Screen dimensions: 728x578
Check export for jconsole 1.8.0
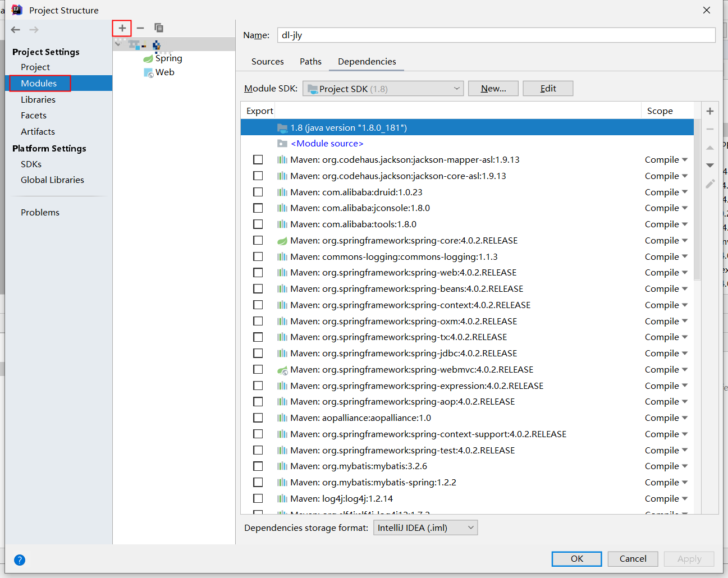coord(258,208)
